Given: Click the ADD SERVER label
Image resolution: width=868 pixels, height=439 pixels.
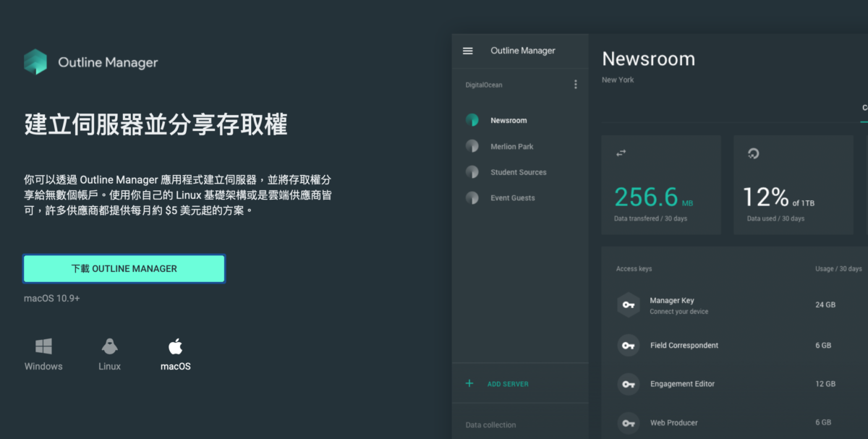Looking at the screenshot, I should (508, 384).
